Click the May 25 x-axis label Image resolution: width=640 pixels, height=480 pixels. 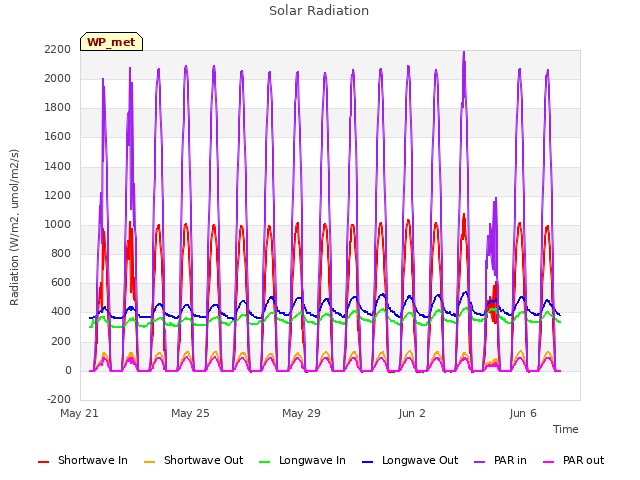pyautogui.click(x=190, y=413)
